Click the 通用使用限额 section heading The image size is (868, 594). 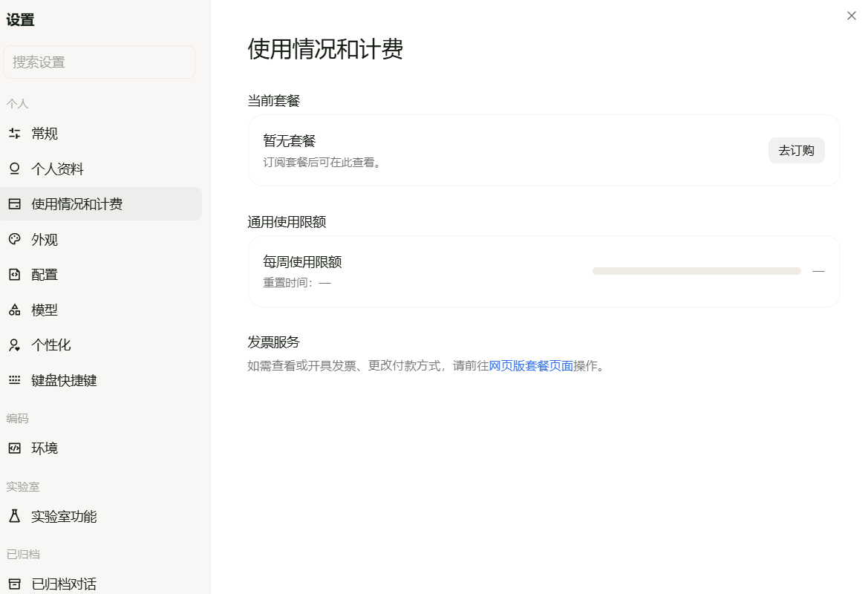pyautogui.click(x=287, y=222)
